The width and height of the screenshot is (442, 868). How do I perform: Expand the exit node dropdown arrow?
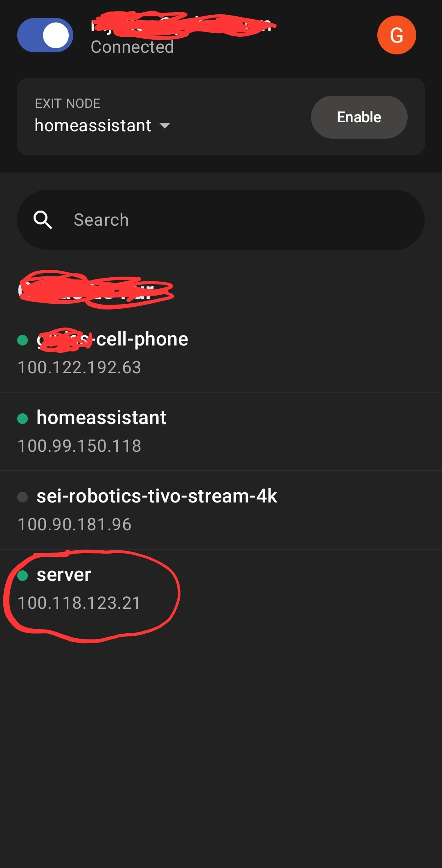coord(165,126)
